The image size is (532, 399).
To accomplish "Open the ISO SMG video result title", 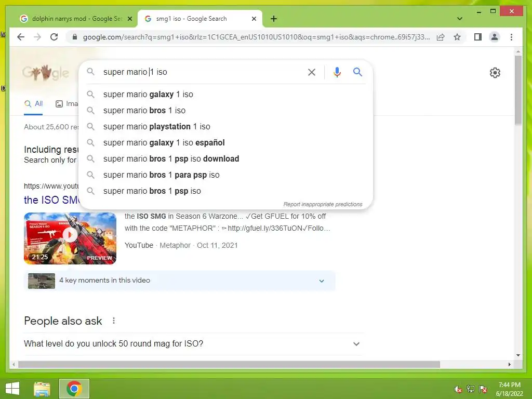I will pyautogui.click(x=51, y=200).
